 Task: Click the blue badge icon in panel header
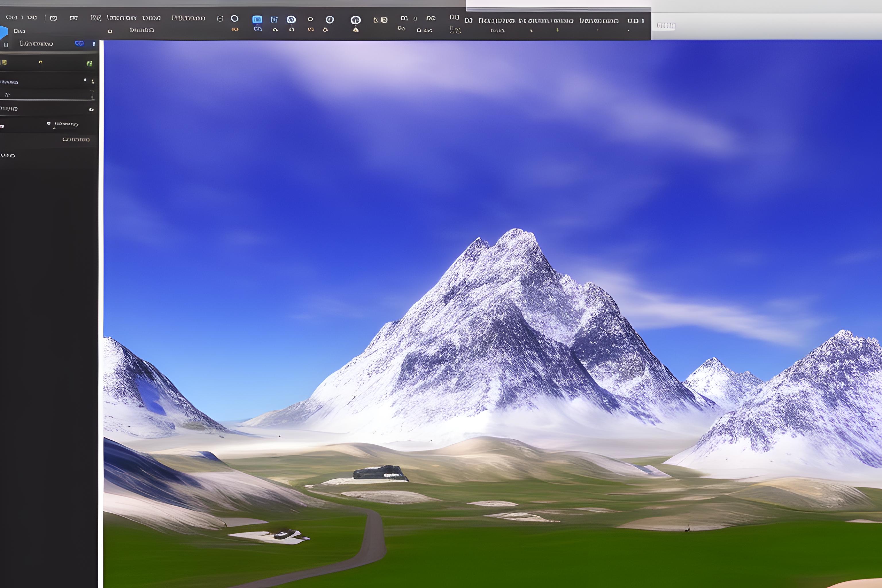80,44
